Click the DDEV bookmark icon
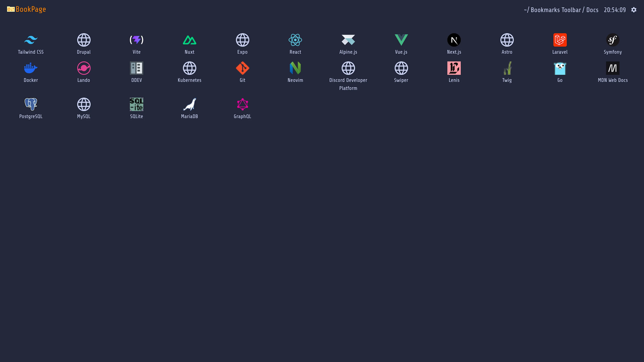644x362 pixels. point(136,68)
